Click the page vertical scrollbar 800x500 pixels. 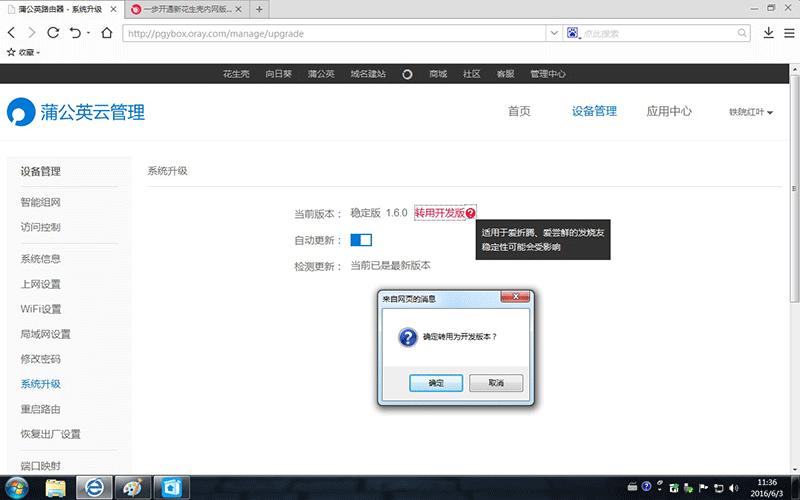pyautogui.click(x=794, y=189)
